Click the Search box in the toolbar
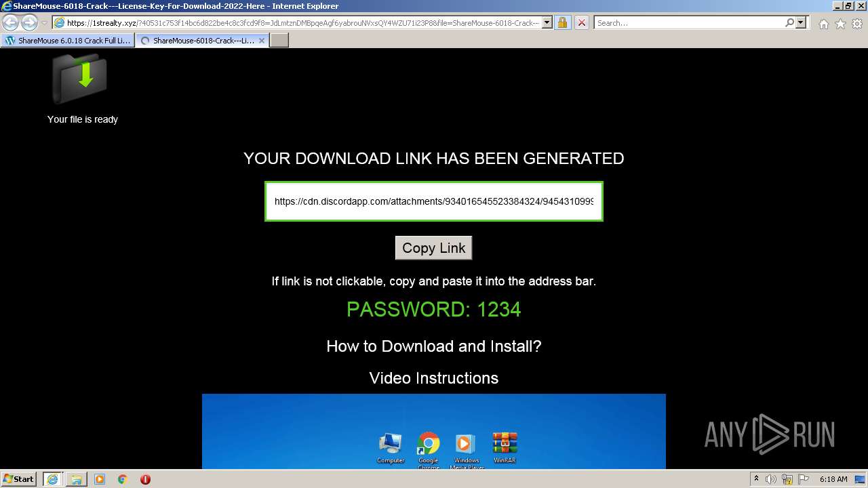This screenshot has height=488, width=868. click(689, 23)
